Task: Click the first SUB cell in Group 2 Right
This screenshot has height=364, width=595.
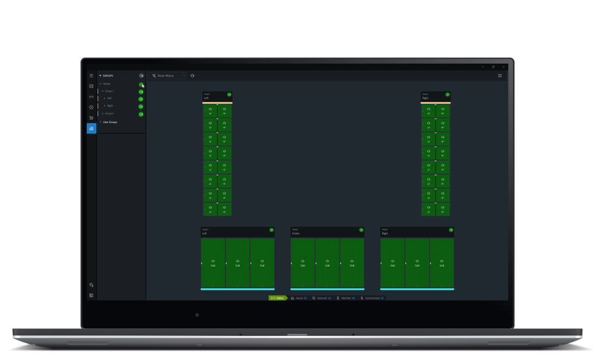Action: click(393, 262)
